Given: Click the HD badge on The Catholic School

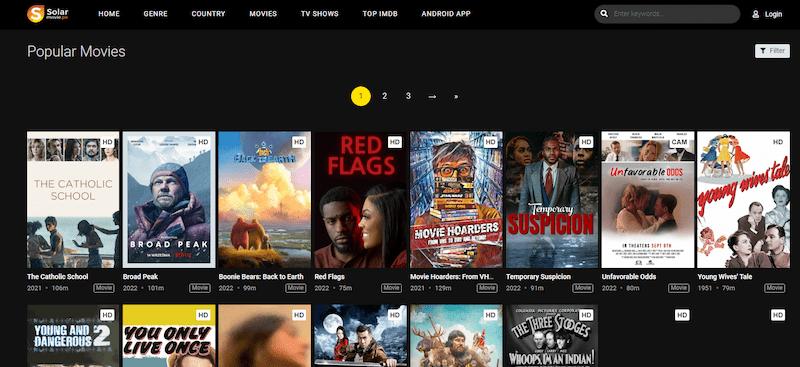Looking at the screenshot, I should tap(108, 142).
